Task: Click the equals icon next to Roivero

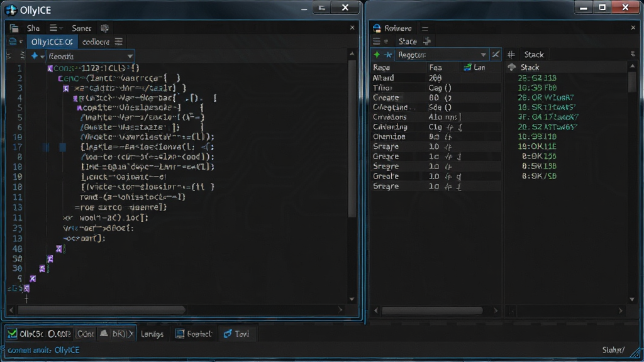Action: click(425, 28)
